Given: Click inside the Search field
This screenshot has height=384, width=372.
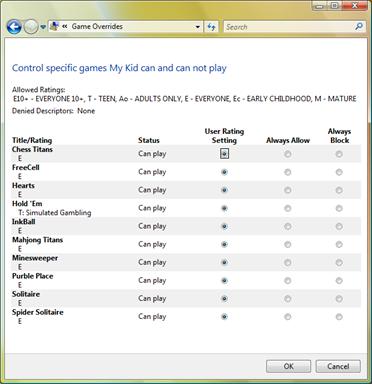Looking at the screenshot, I should [288, 27].
